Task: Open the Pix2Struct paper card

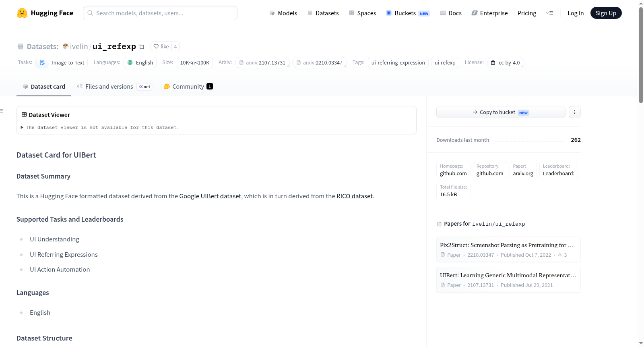Action: [x=508, y=249]
